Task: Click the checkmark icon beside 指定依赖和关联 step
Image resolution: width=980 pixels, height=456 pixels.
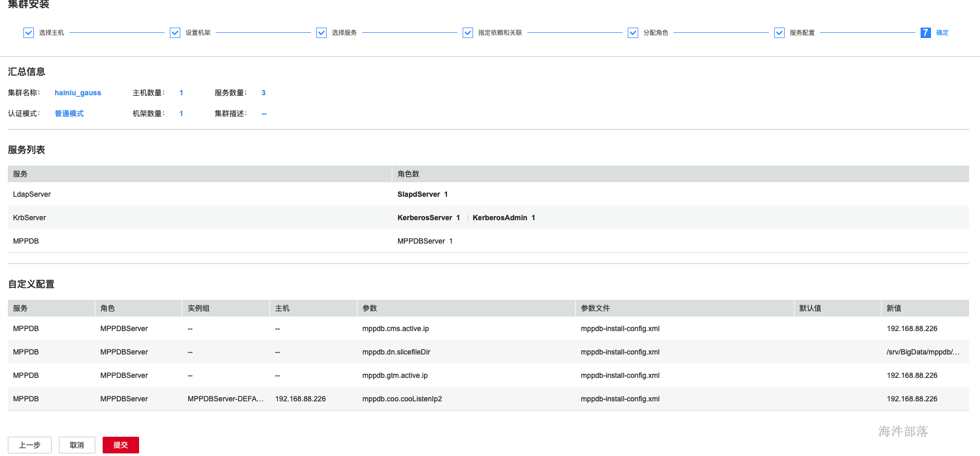Action: (468, 33)
